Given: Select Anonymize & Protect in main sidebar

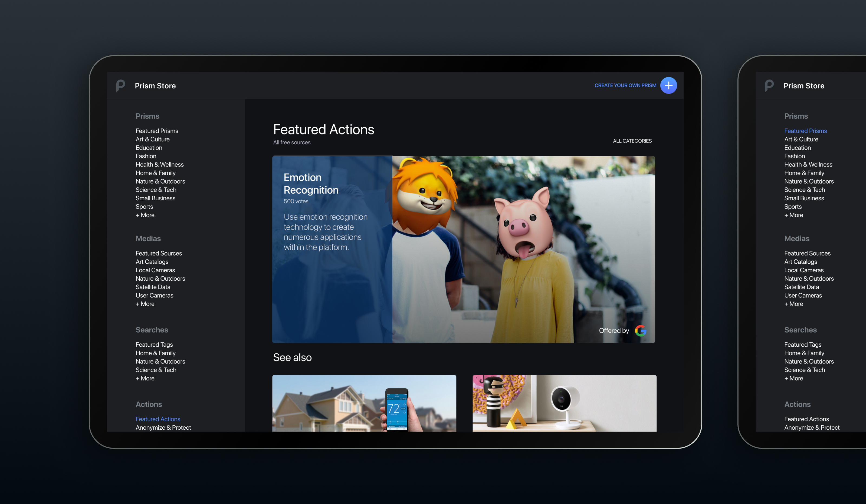Looking at the screenshot, I should tap(163, 427).
